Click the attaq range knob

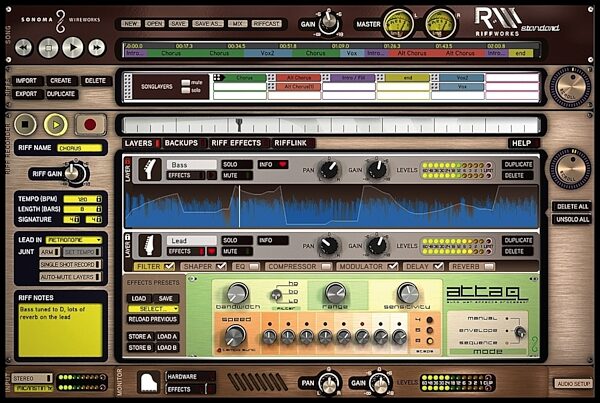(x=335, y=293)
